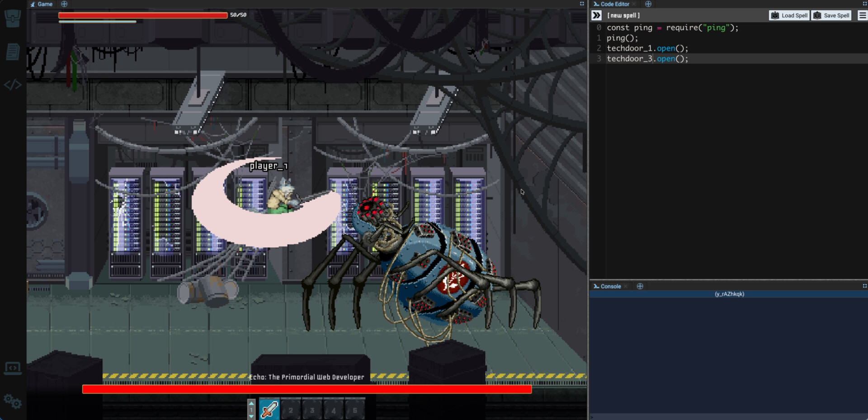The width and height of the screenshot is (868, 420).
Task: Open the quest journal panel
Action: pos(13,52)
